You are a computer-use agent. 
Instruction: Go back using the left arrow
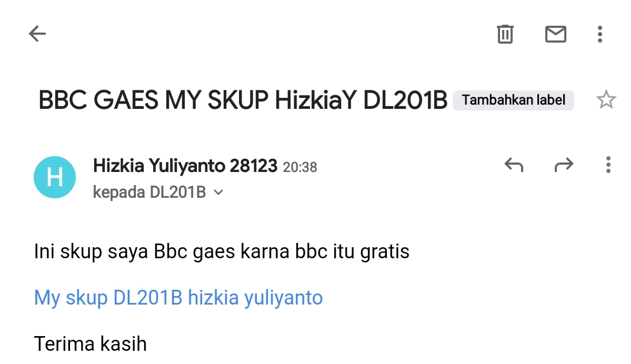tap(37, 33)
